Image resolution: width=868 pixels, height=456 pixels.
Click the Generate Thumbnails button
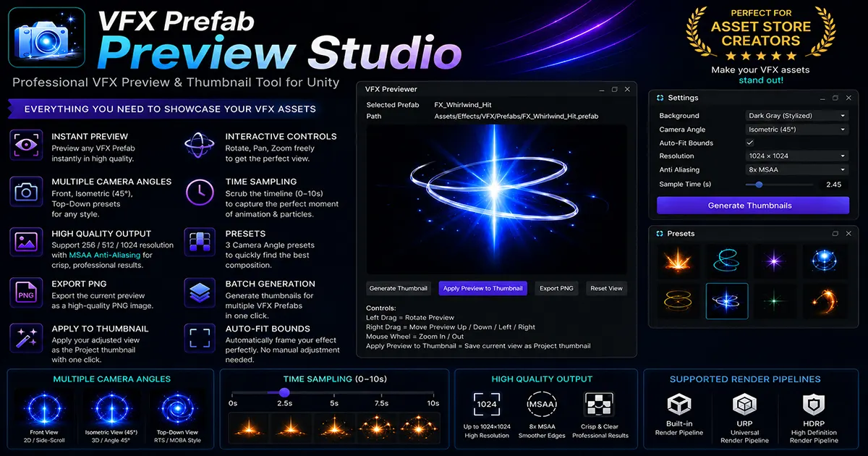point(753,206)
